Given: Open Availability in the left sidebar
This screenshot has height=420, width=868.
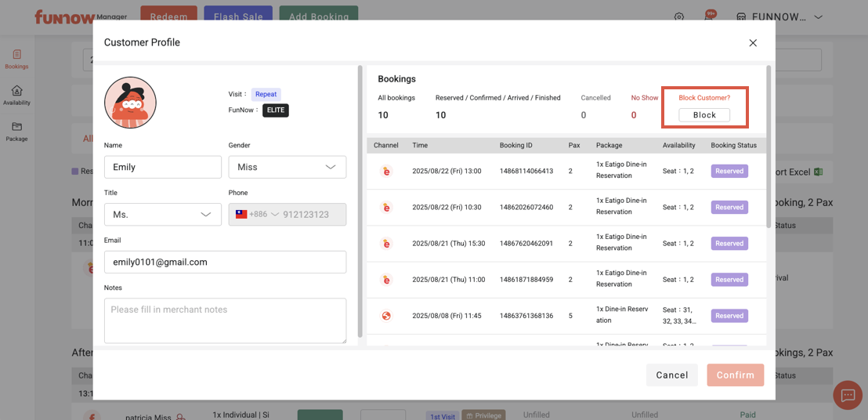Looking at the screenshot, I should [x=16, y=96].
